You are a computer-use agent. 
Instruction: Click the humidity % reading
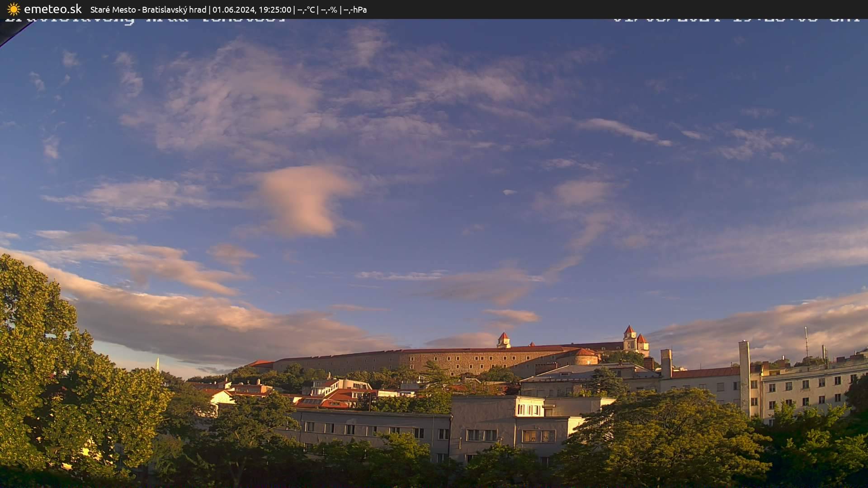[x=329, y=9]
